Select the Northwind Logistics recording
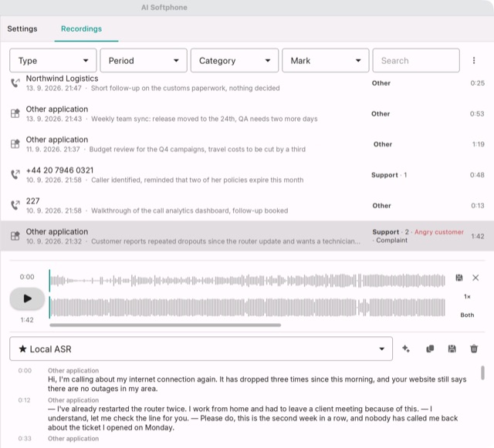494x448 pixels. click(247, 83)
